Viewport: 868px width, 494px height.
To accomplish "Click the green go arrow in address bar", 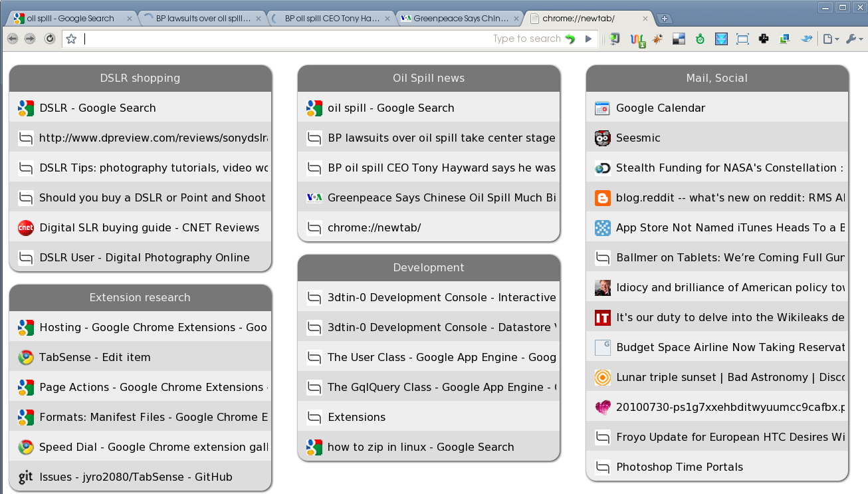I will point(570,39).
